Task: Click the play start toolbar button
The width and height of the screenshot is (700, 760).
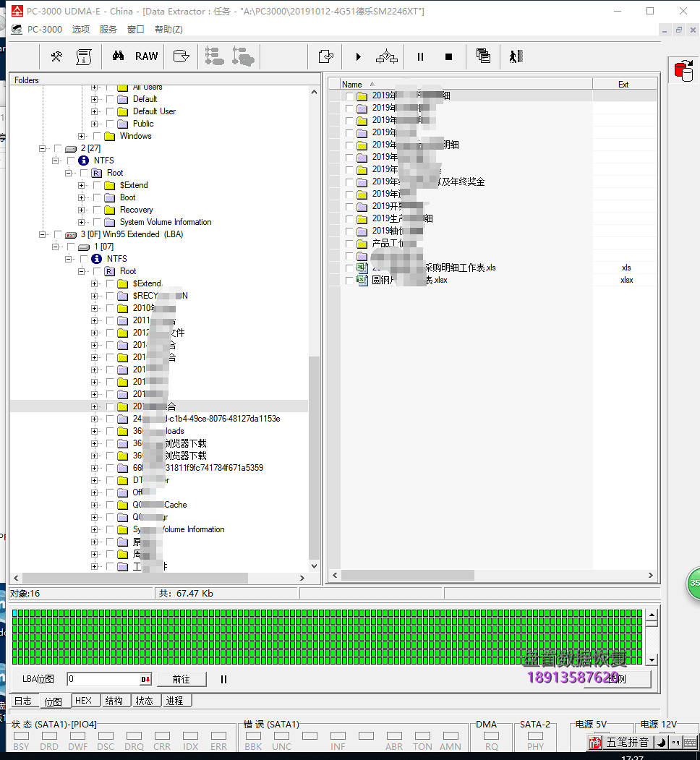Action: pyautogui.click(x=358, y=56)
